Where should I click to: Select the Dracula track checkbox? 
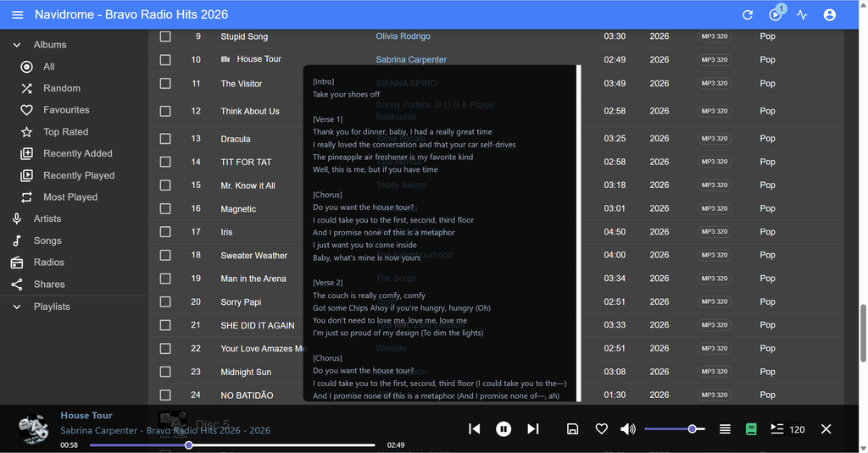[x=165, y=138]
